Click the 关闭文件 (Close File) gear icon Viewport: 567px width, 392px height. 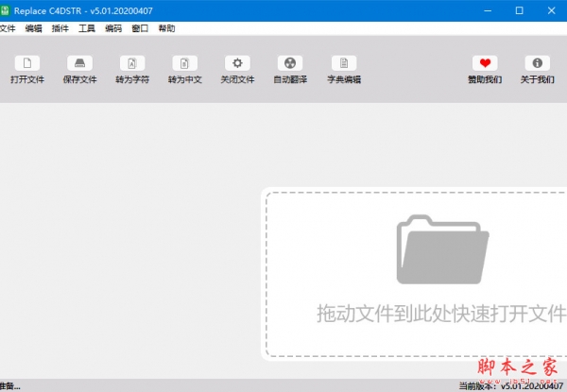[237, 63]
